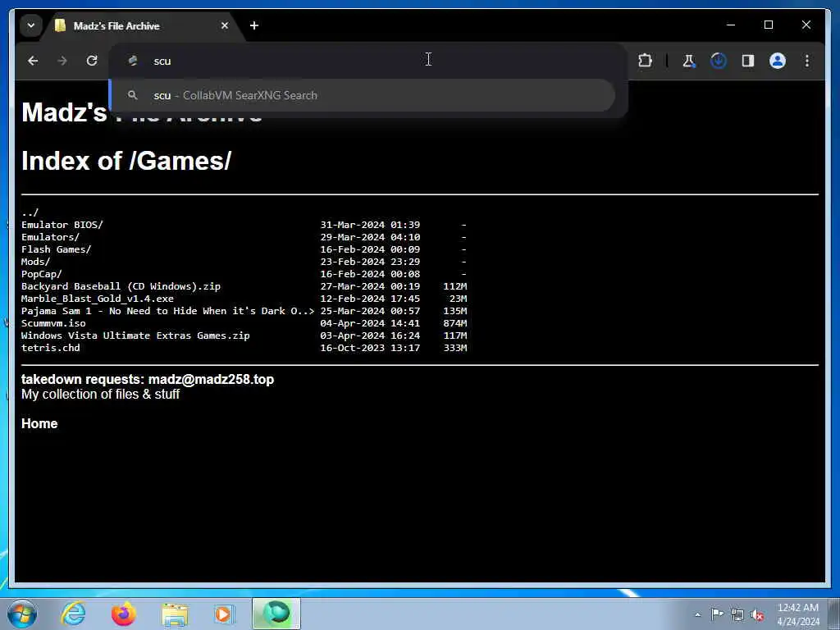
Task: Click the site info icon in address bar
Action: (133, 61)
